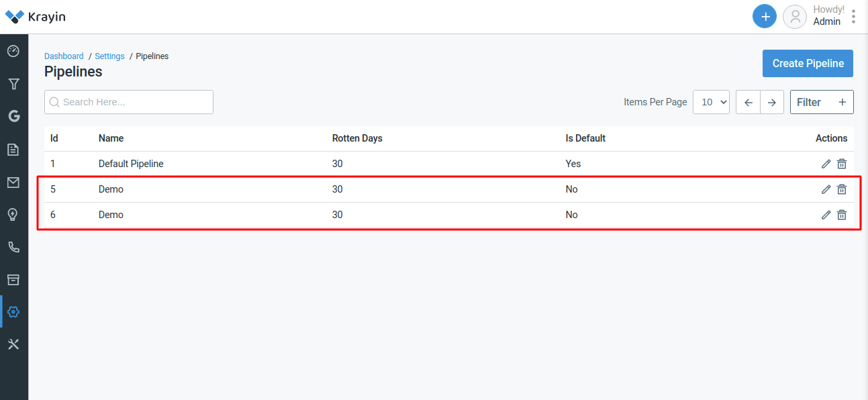Open the search magnifier in search field

pyautogui.click(x=54, y=101)
